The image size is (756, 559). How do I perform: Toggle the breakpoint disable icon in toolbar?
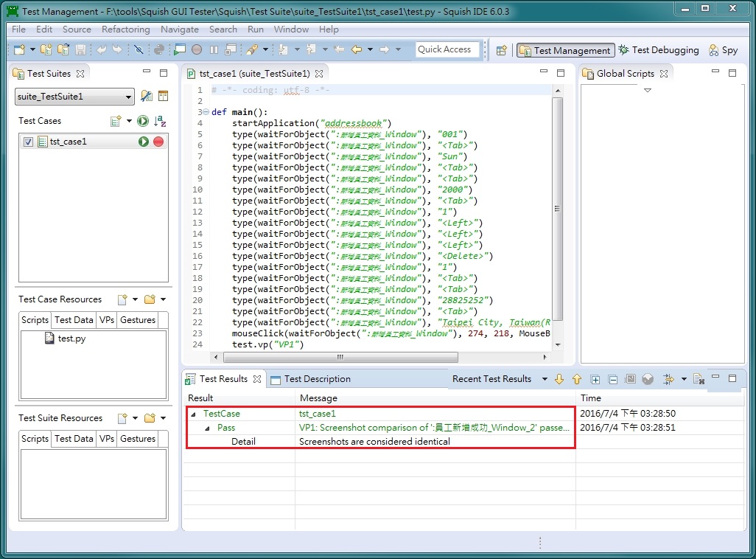(x=139, y=49)
